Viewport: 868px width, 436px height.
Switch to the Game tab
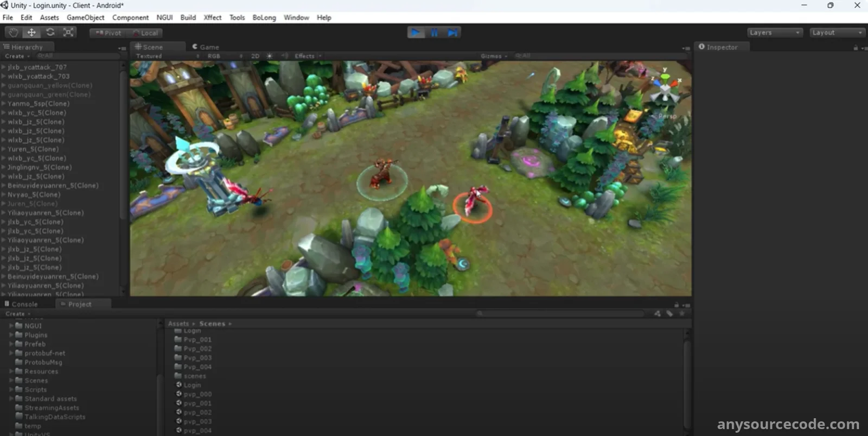[x=206, y=47]
